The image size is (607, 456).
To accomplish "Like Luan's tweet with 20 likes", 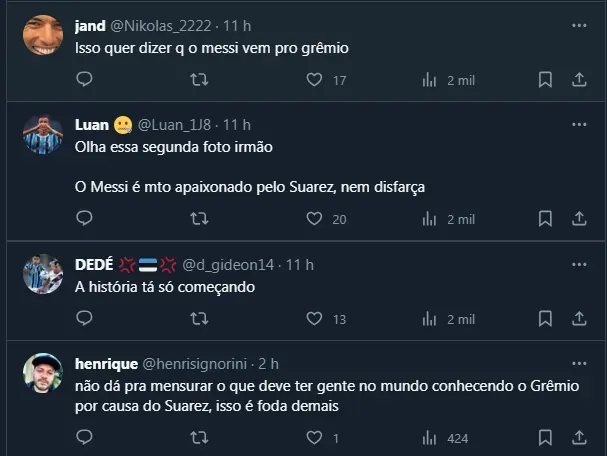I will click(314, 219).
